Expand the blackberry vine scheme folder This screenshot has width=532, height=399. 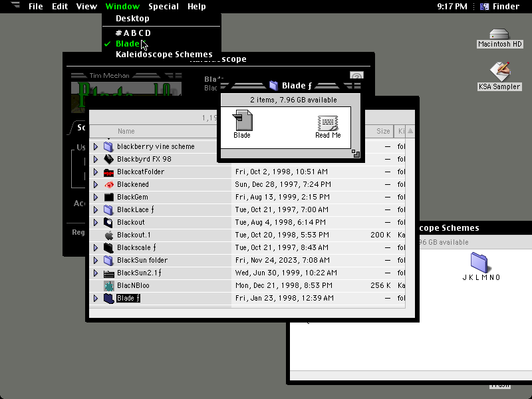96,146
